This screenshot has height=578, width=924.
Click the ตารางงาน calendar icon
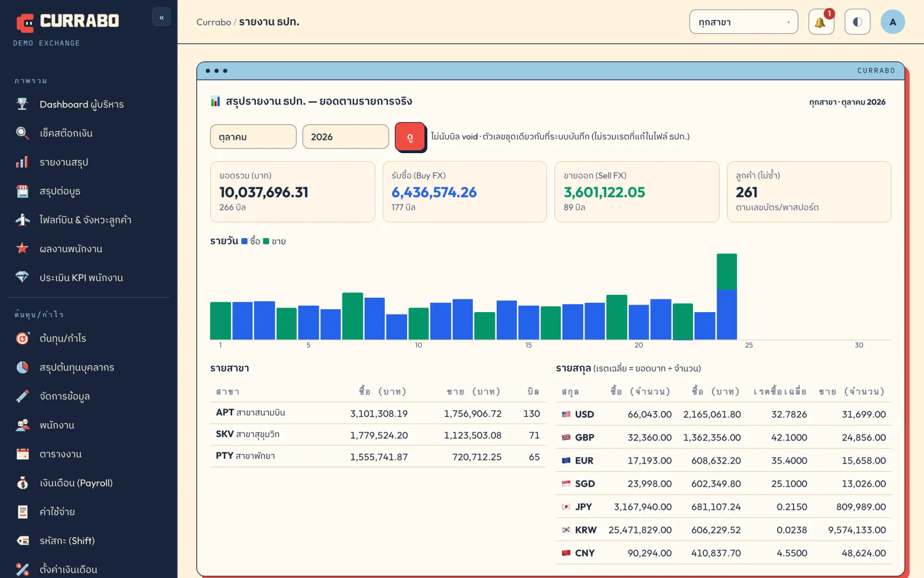coord(22,454)
